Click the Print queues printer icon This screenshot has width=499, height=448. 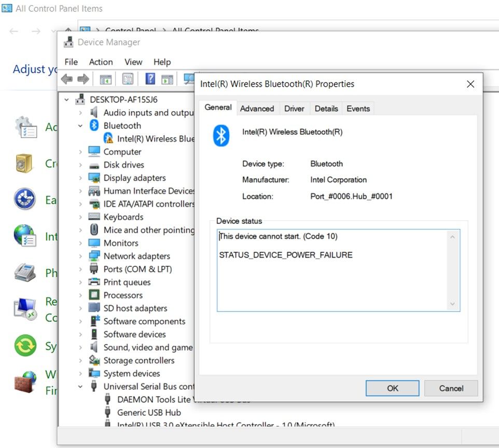coord(94,282)
